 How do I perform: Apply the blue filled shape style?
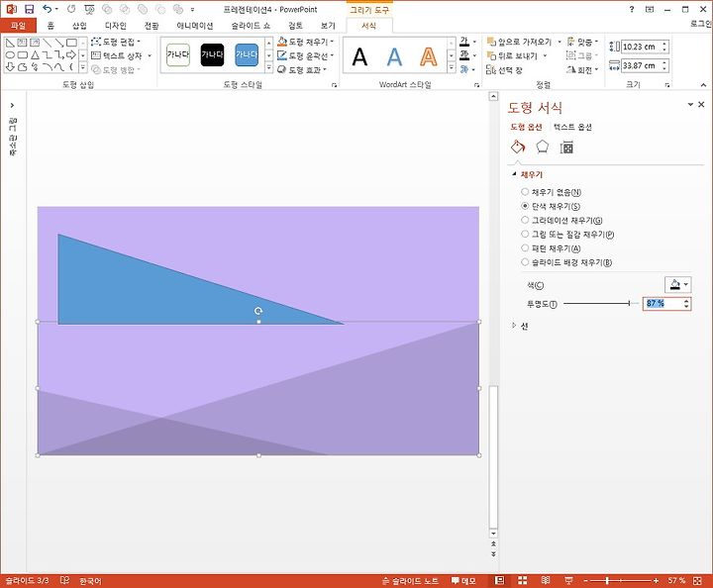247,55
